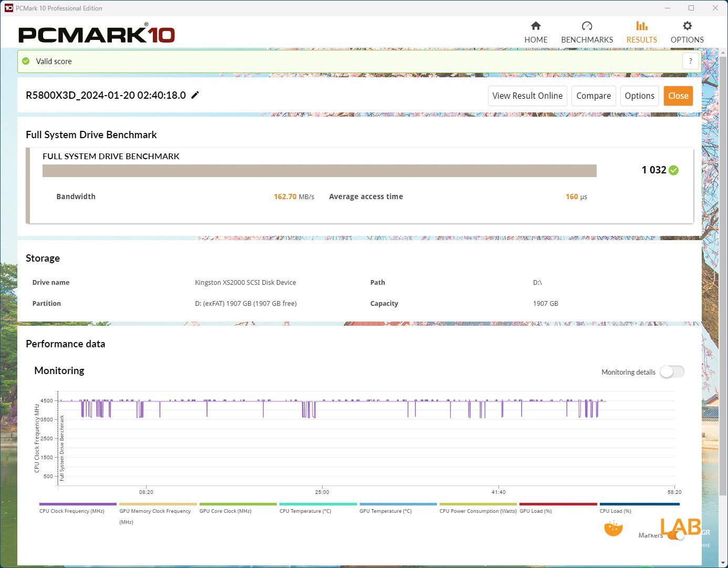Click the 58:20 time label on the chart

coord(674,492)
